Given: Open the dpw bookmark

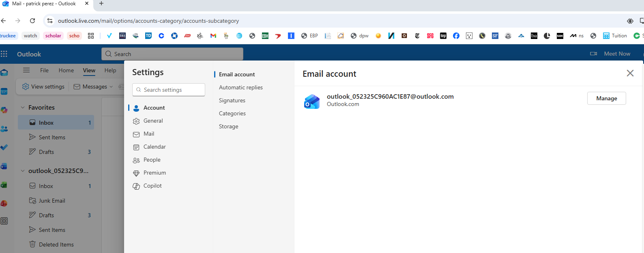Looking at the screenshot, I should [360, 36].
